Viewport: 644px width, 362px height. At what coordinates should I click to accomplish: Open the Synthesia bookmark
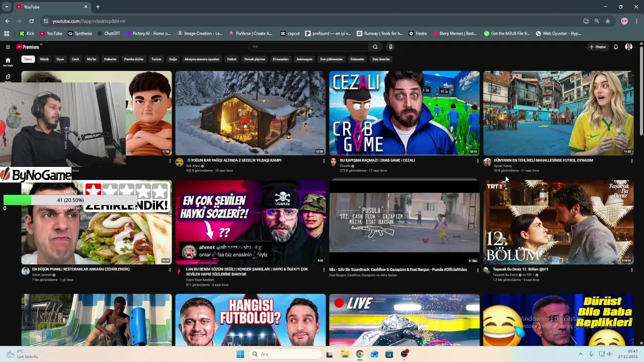80,34
